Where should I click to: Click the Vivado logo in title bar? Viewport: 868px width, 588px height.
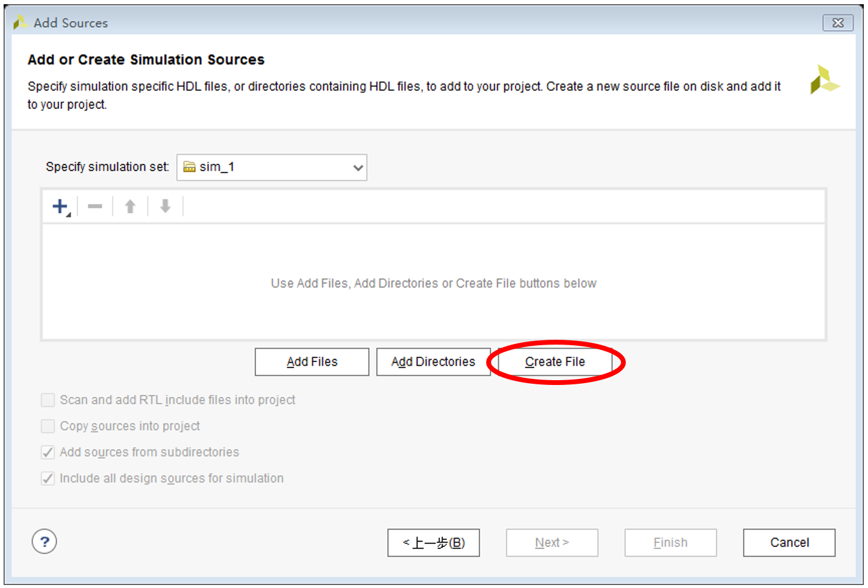(20, 23)
